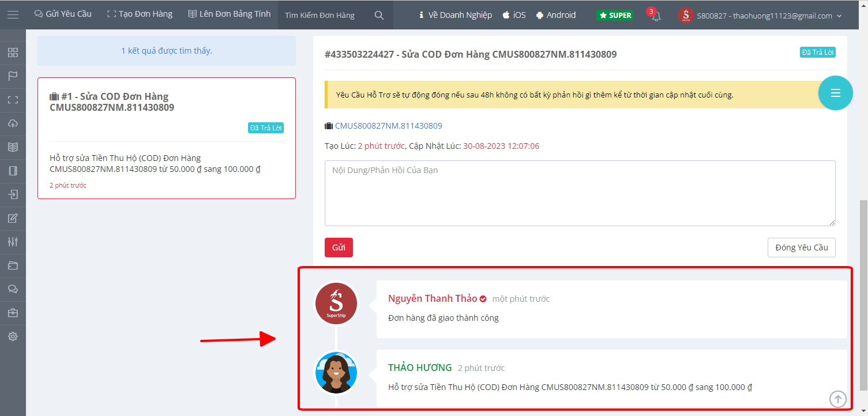The height and width of the screenshot is (416, 868).
Task: Open the iOS app link
Action: pyautogui.click(x=514, y=15)
